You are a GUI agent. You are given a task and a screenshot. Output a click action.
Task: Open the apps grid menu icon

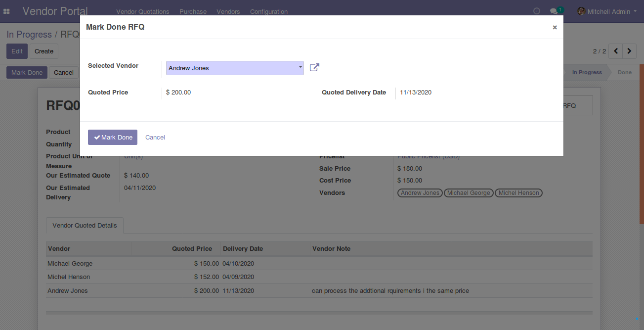7,11
